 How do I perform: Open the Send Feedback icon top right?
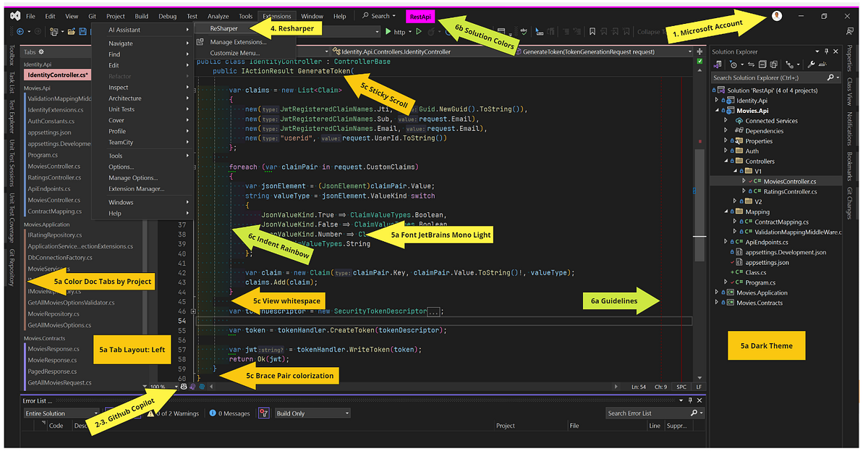coord(848,31)
